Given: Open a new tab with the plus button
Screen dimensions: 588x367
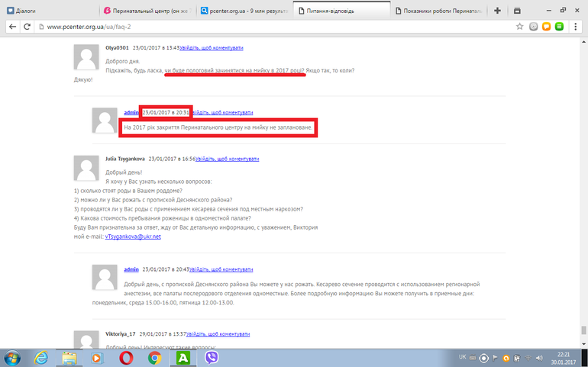Looking at the screenshot, I should click(497, 11).
